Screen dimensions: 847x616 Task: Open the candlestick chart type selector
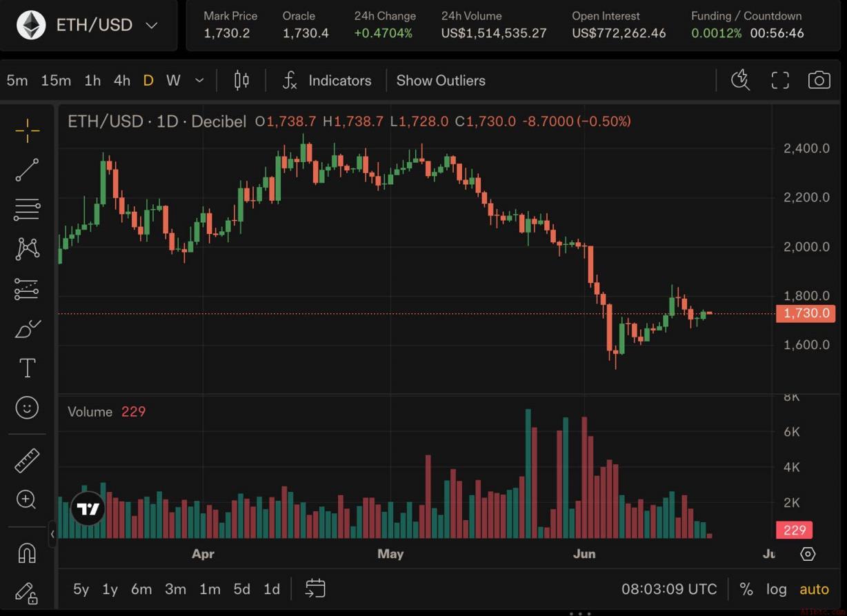point(241,81)
